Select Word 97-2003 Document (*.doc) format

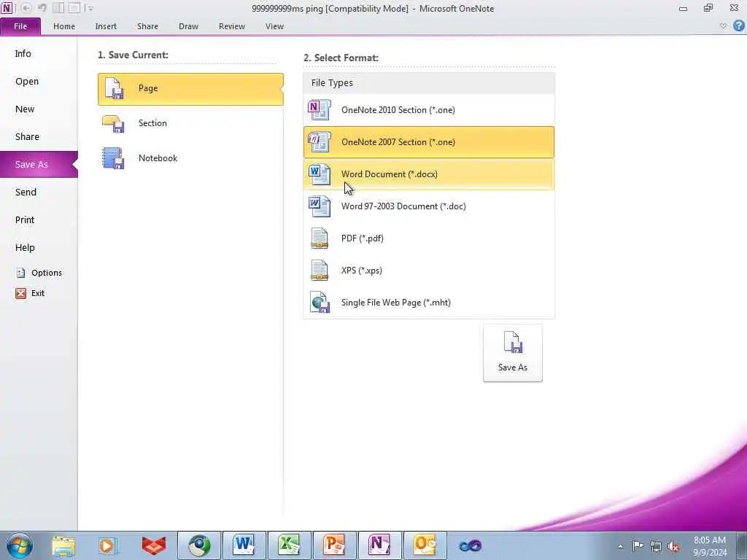point(429,206)
